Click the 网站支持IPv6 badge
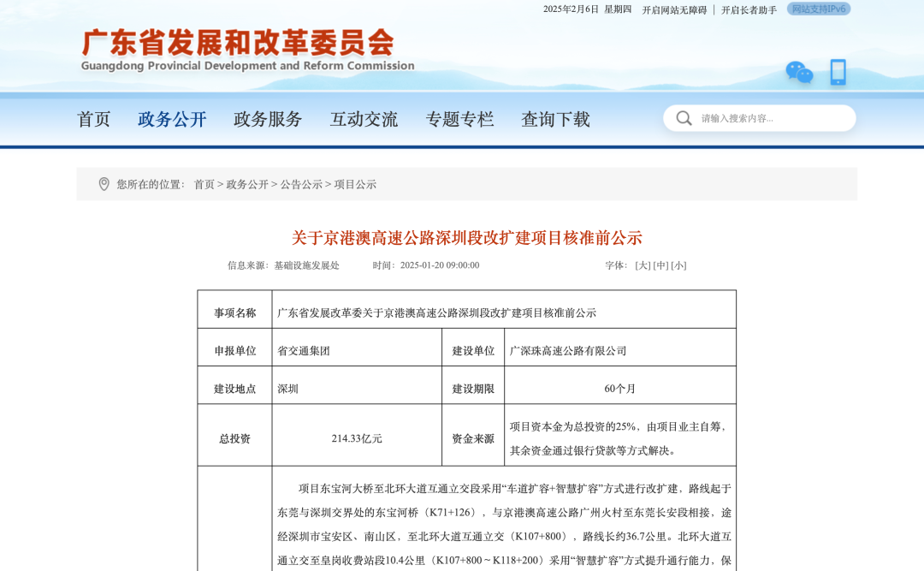This screenshot has height=571, width=924. point(819,9)
